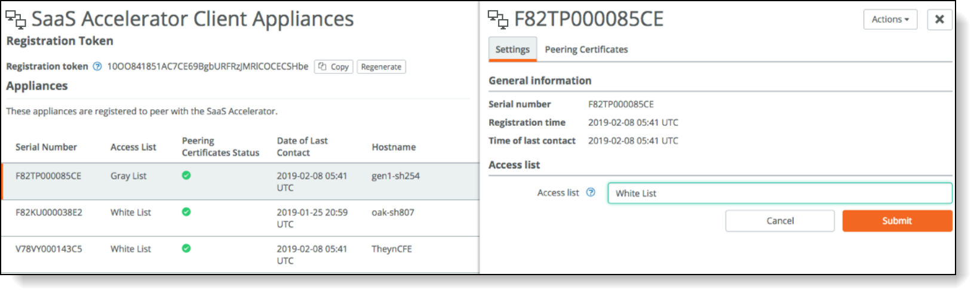Click the Registration time value
The height and width of the screenshot is (299, 980).
coord(633,122)
